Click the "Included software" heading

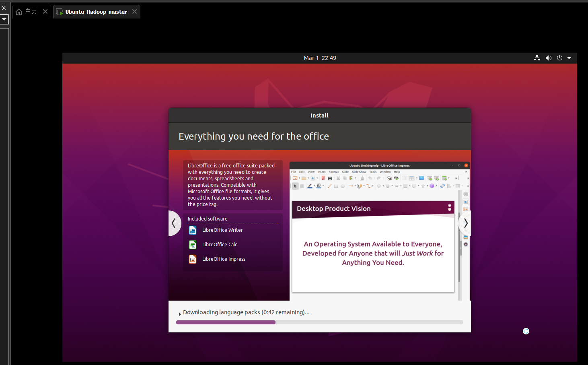click(208, 219)
